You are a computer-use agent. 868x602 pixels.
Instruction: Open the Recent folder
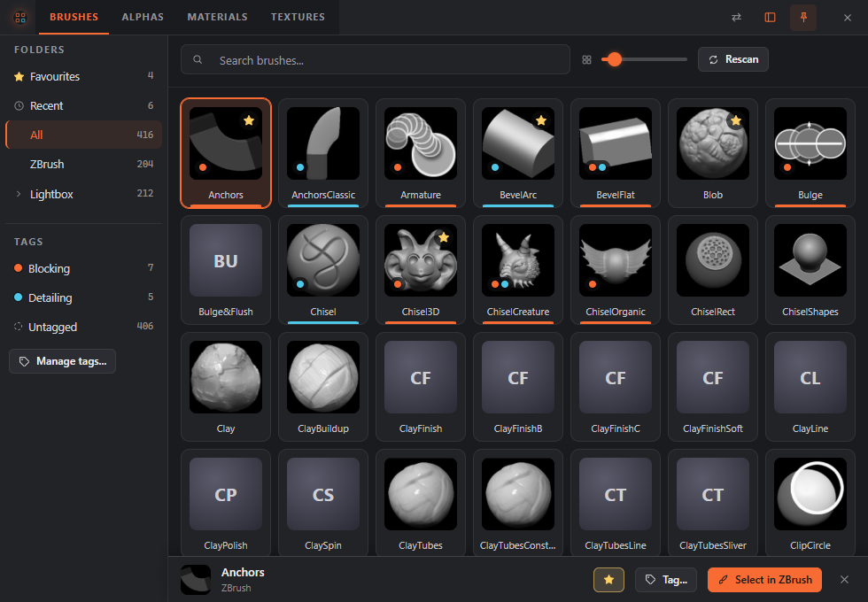(x=83, y=105)
